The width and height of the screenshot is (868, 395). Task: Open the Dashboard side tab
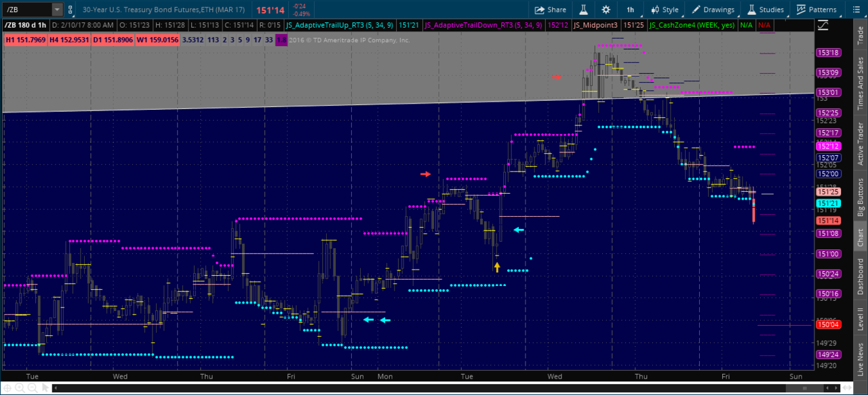click(861, 276)
